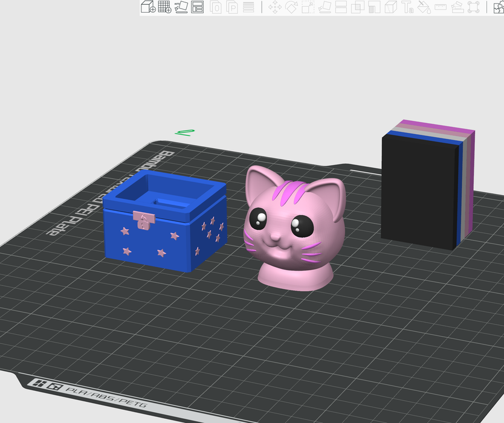Activate the Lay on face tool

pos(325,7)
